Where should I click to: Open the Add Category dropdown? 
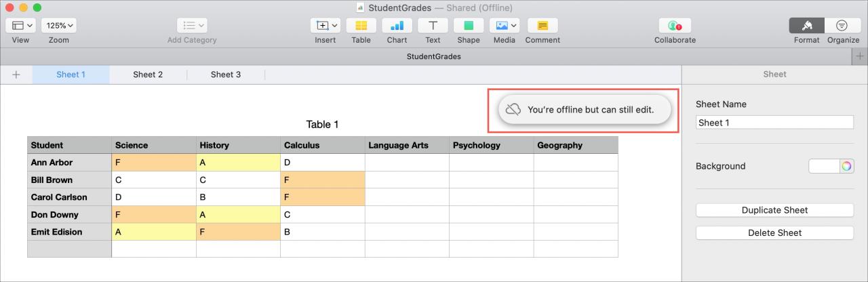192,26
